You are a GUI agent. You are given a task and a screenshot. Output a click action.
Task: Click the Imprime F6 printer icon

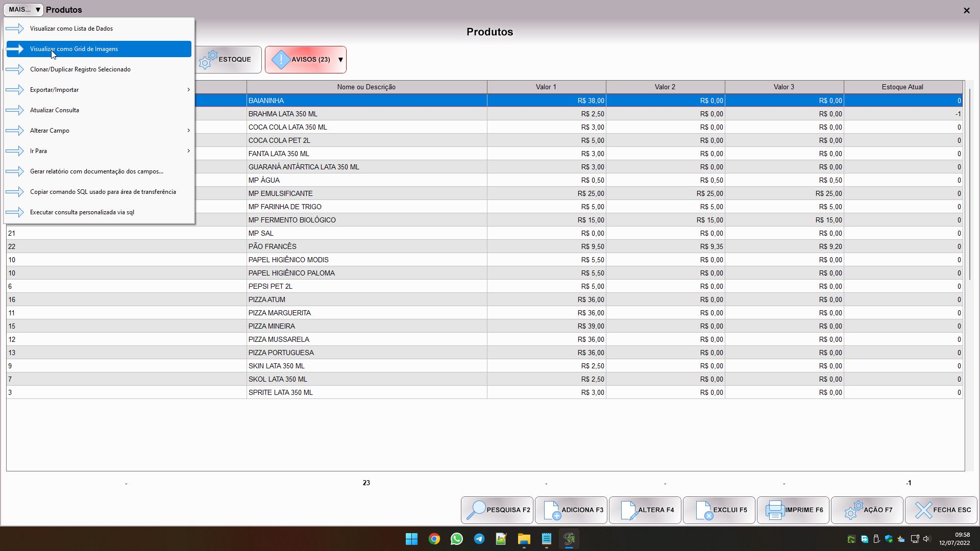[774, 510]
